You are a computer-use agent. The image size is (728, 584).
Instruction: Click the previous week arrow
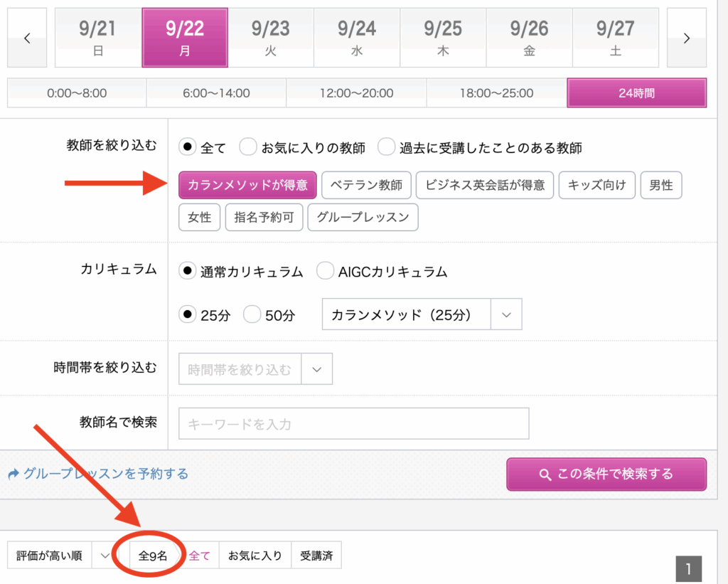click(27, 38)
